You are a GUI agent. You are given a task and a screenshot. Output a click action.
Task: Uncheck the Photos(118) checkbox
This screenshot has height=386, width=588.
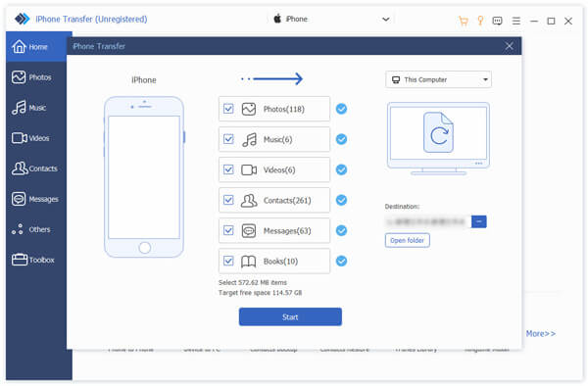[x=228, y=109]
